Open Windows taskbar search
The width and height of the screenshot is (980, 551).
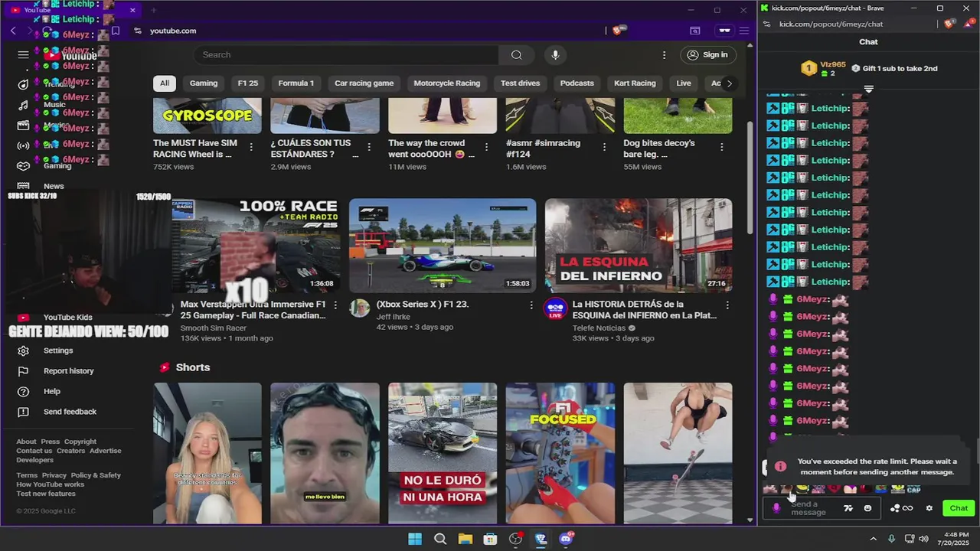pos(440,539)
